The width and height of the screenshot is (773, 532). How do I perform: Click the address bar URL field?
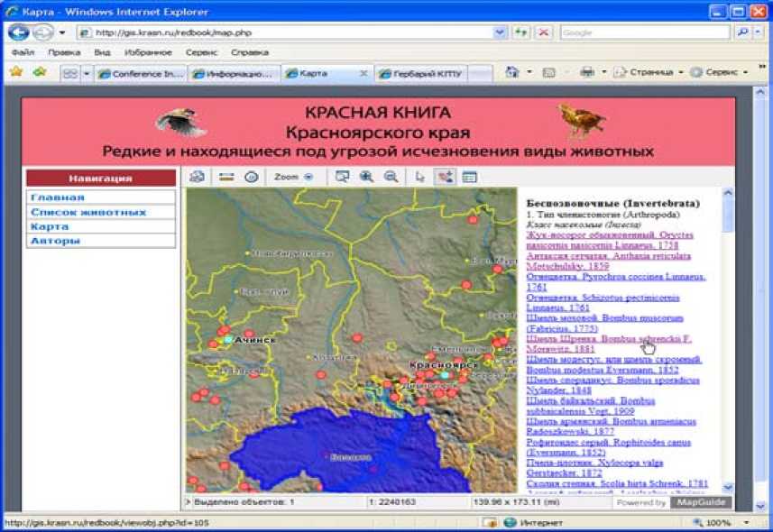click(286, 32)
